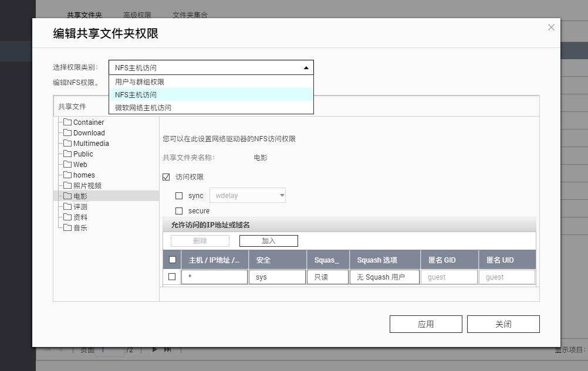Select the Download folder icon
The height and width of the screenshot is (371, 588).
pos(67,132)
